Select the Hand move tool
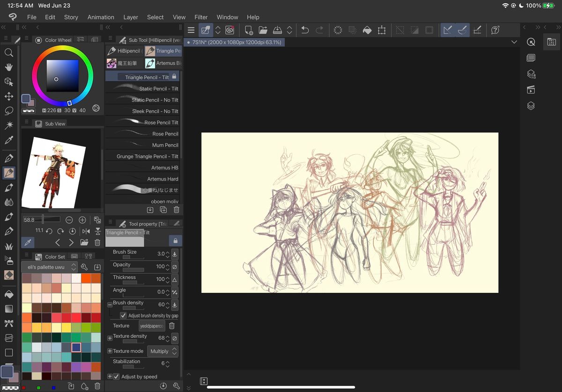The width and height of the screenshot is (562, 392). 9,67
